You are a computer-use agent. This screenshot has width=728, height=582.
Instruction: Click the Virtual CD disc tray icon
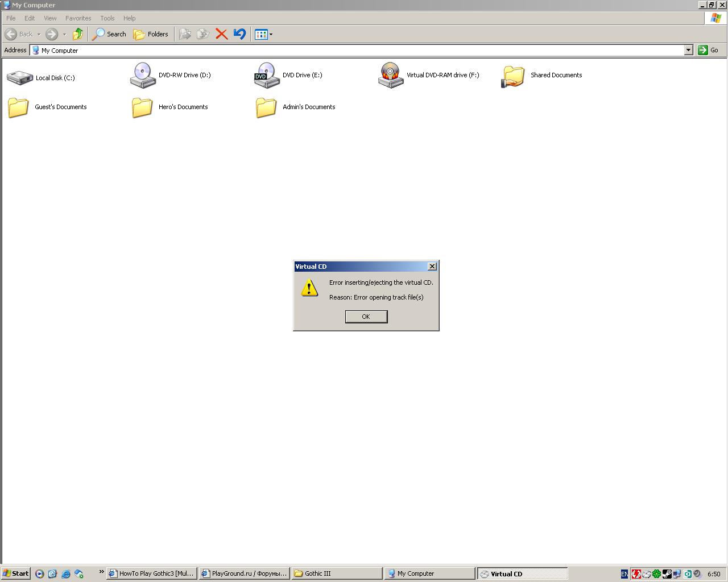[x=646, y=574]
